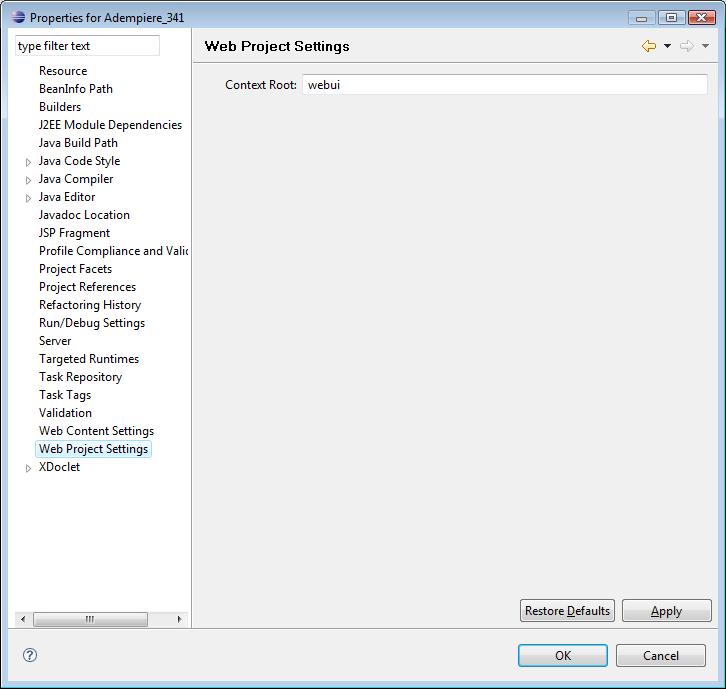The width and height of the screenshot is (726, 689).
Task: Expand the XDoclet node
Action: (x=28, y=468)
